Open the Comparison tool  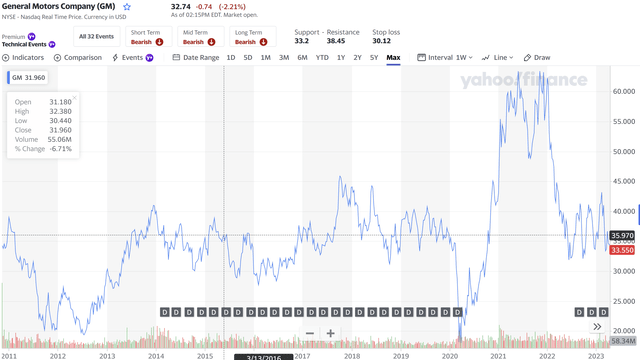point(78,58)
